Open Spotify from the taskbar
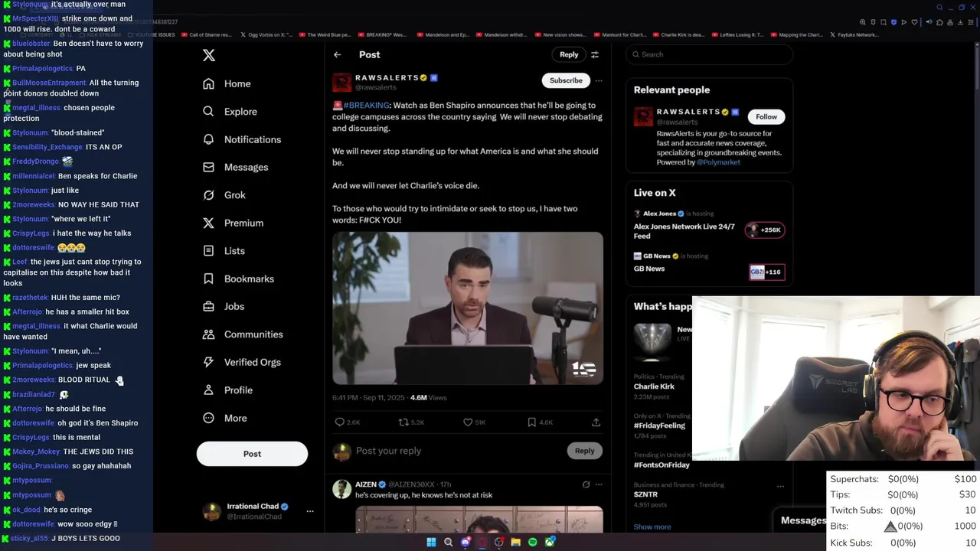The width and height of the screenshot is (980, 551). [x=533, y=542]
